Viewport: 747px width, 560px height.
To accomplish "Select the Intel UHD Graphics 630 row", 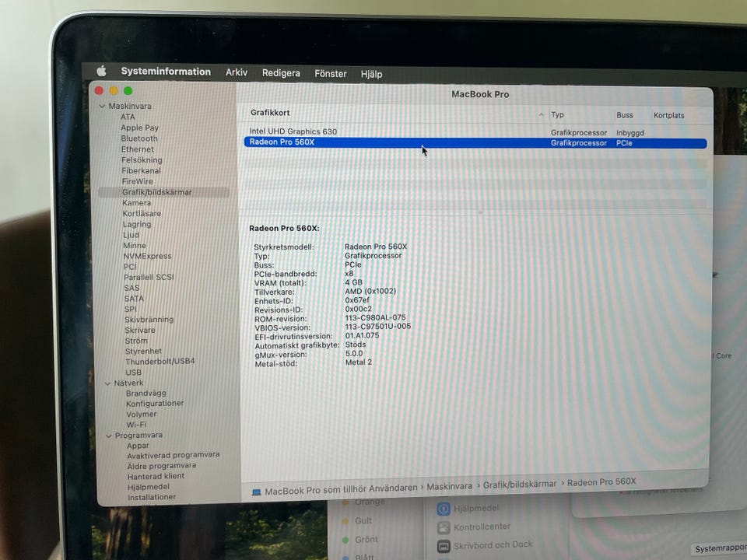I will coord(475,132).
